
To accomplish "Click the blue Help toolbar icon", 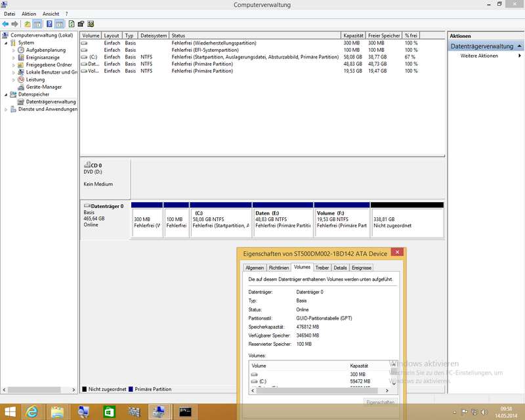I will coord(49,24).
